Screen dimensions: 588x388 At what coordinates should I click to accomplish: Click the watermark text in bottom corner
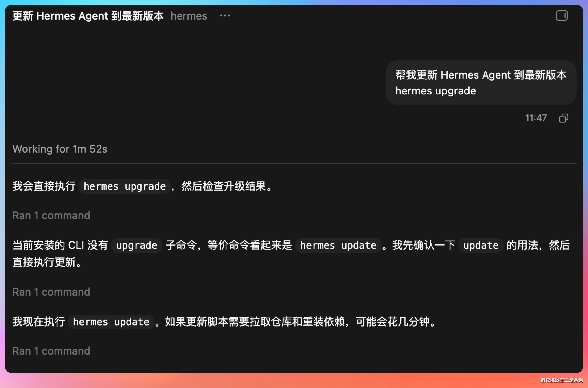click(x=562, y=380)
